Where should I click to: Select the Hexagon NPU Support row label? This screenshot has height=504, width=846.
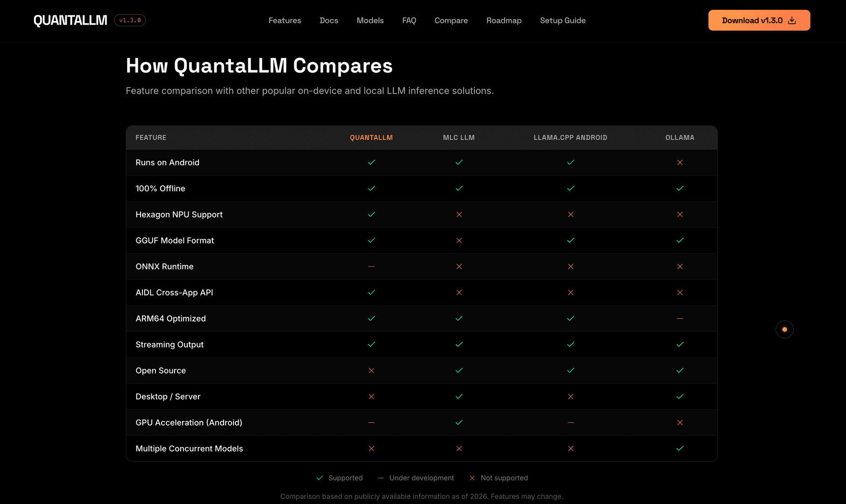click(179, 215)
